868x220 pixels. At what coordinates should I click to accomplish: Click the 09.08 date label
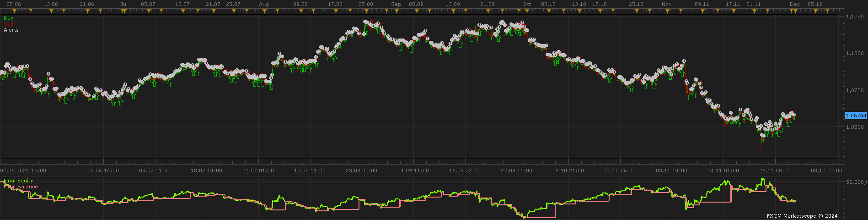300,4
